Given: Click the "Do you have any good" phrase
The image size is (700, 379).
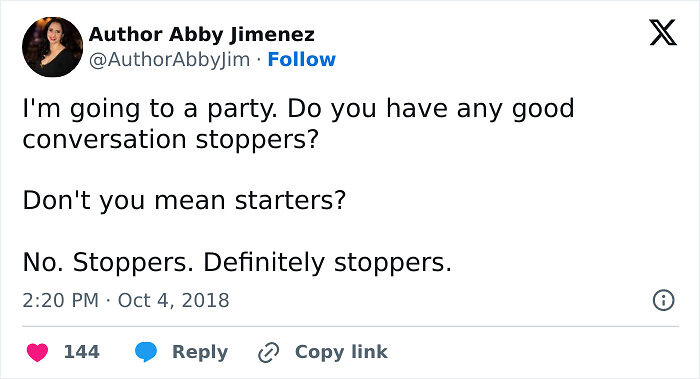Looking at the screenshot, I should pyautogui.click(x=431, y=109).
